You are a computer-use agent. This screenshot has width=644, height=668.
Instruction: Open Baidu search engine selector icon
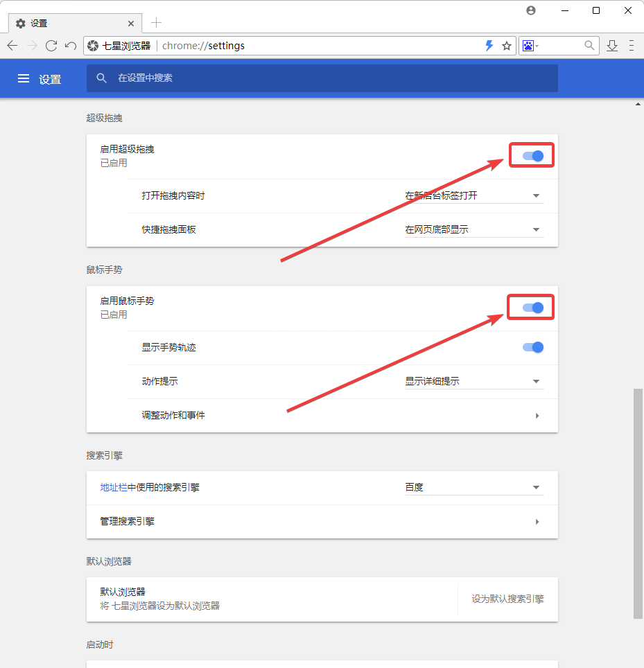(530, 46)
